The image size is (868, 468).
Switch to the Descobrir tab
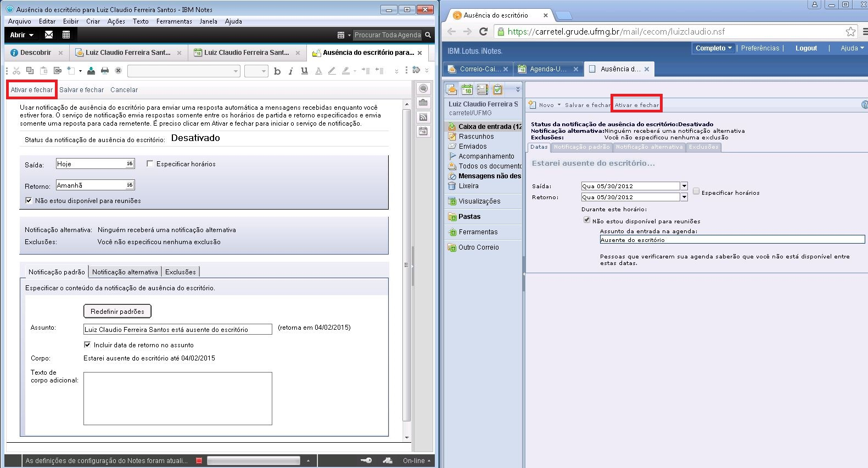click(x=35, y=53)
